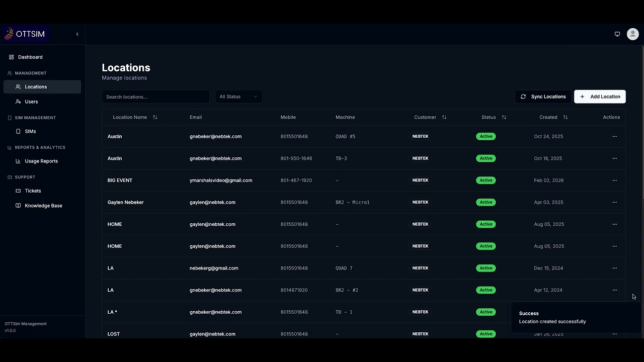This screenshot has width=644, height=362.
Task: Click the LOST location name
Action: click(114, 334)
